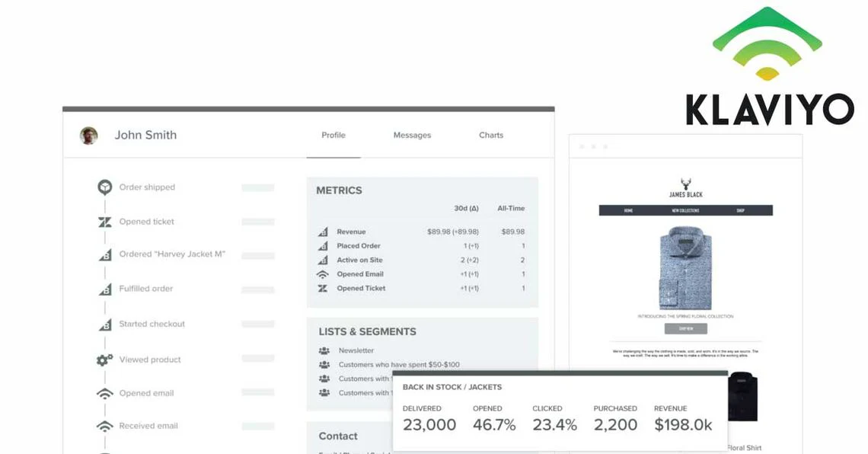Click the Order shipped location pin icon
The height and width of the screenshot is (454, 868).
point(104,187)
